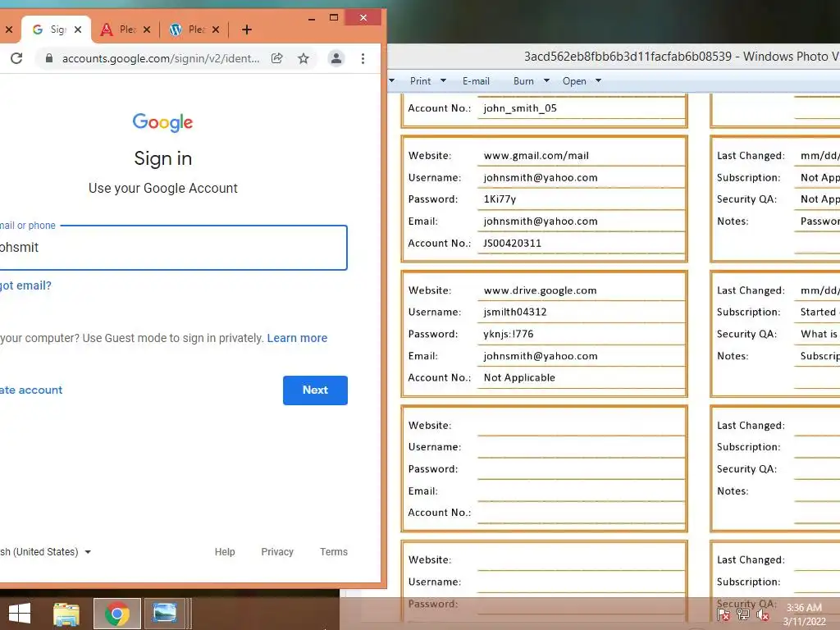Click network tray icon
The width and height of the screenshot is (840, 630).
coord(743,615)
